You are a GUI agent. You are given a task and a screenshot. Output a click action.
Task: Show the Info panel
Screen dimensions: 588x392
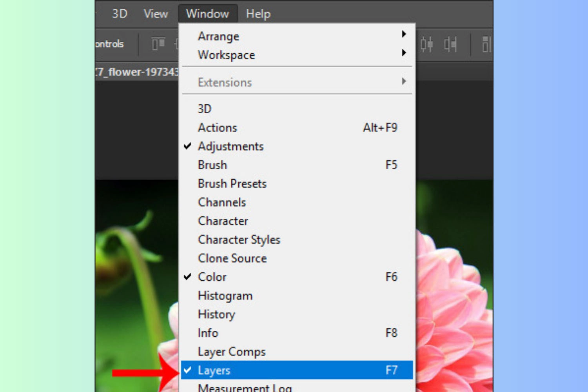(297, 333)
